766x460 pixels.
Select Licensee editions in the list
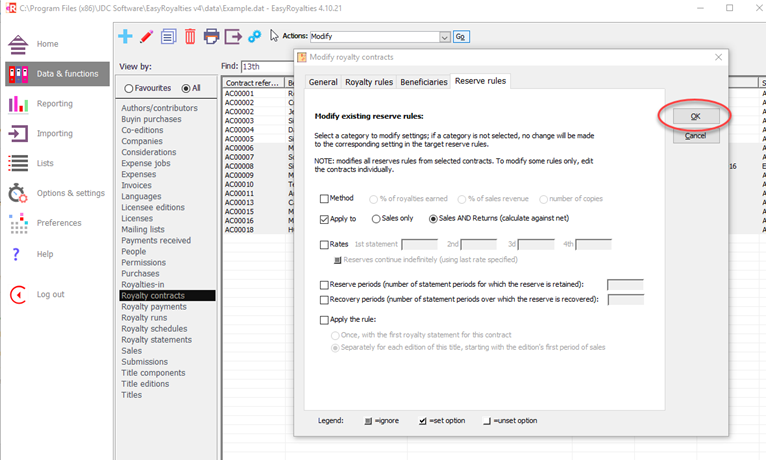(153, 208)
